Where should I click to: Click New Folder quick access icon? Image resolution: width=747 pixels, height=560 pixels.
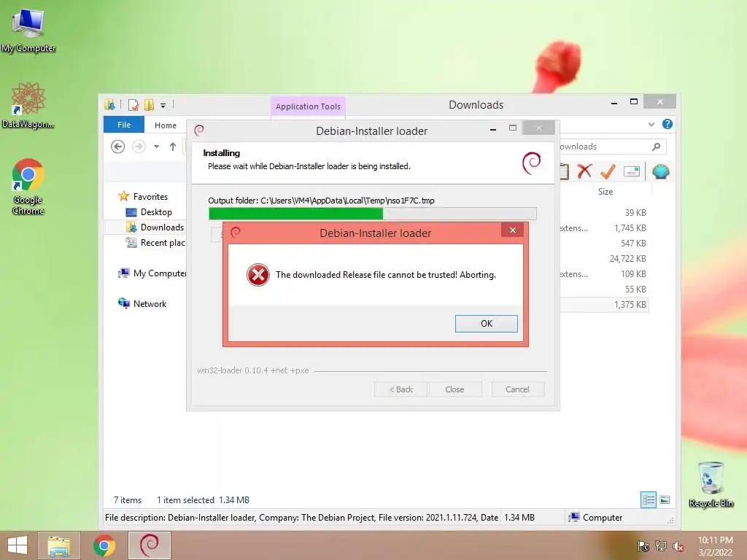coord(149,105)
